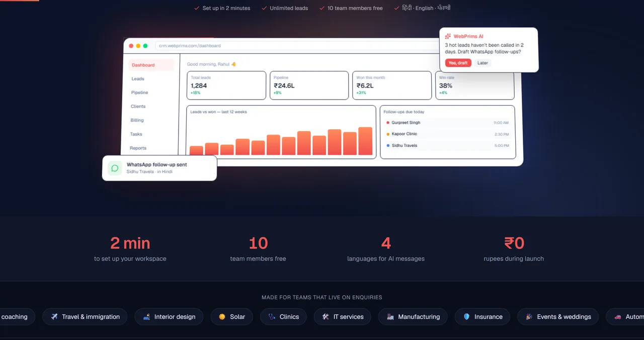Click the checkmark beside Unlimited leads
This screenshot has width=644, height=340.
(x=264, y=8)
